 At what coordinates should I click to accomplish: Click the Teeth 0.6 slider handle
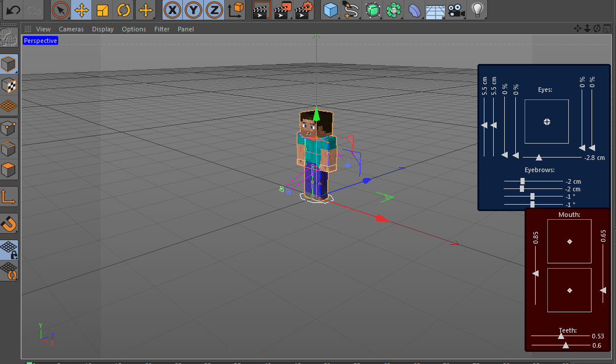coord(565,345)
